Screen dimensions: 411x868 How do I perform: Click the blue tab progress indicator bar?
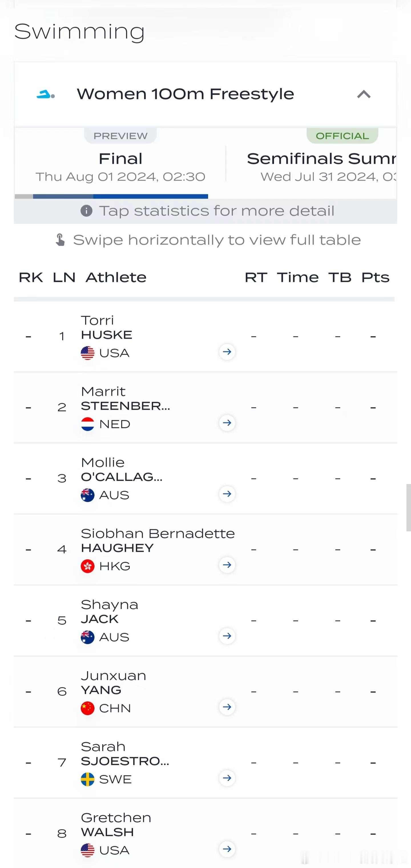tap(120, 196)
